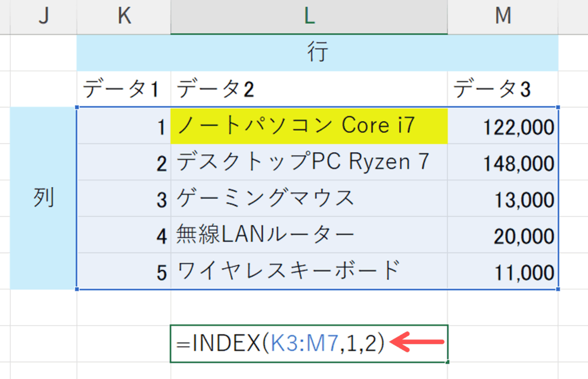Viewport: 588px width, 379px height.
Task: Click the cell containing 20,000
Action: click(x=503, y=235)
